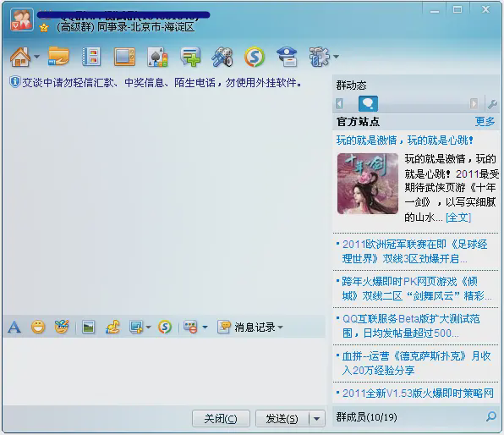The image size is (504, 435).
Task: Open 跨年火爆即时PK网页游戏 news link
Action: [x=416, y=289]
